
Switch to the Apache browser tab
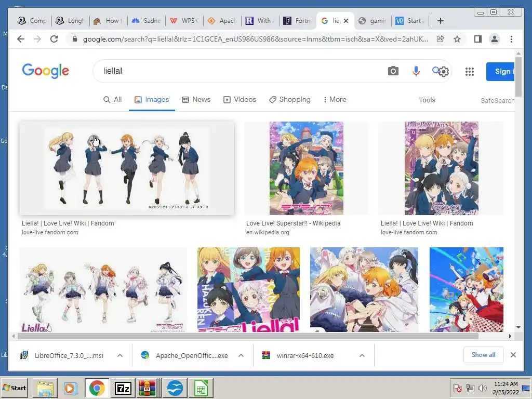click(x=222, y=21)
